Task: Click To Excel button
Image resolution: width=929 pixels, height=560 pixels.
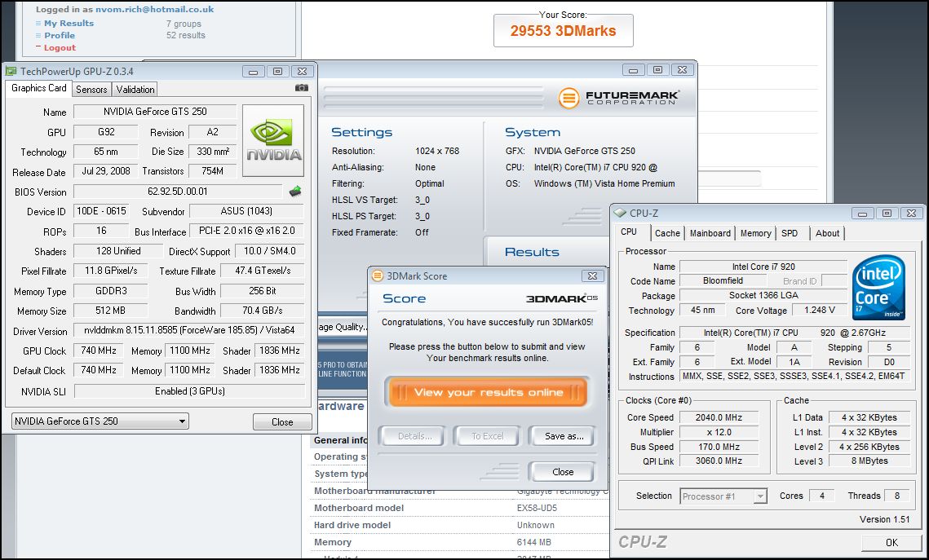Action: (x=488, y=436)
